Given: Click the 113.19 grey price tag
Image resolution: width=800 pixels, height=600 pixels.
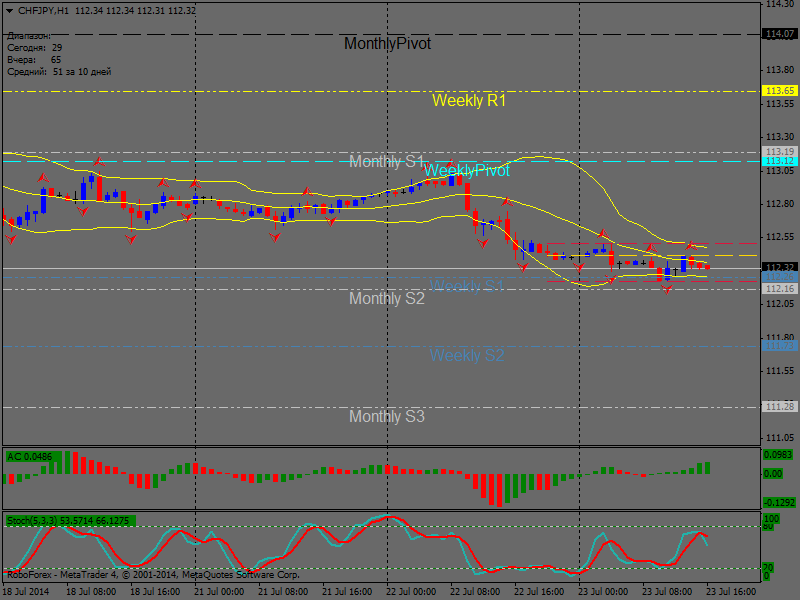Looking at the screenshot, I should (780, 152).
